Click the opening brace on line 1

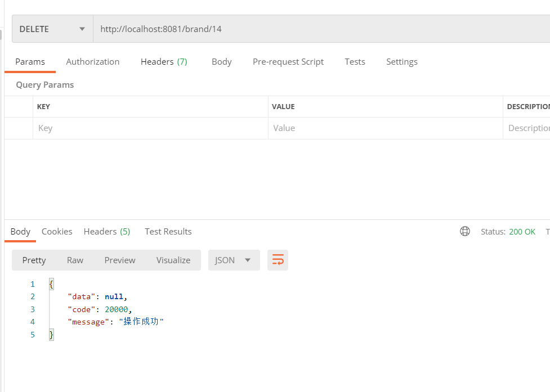tap(51, 284)
